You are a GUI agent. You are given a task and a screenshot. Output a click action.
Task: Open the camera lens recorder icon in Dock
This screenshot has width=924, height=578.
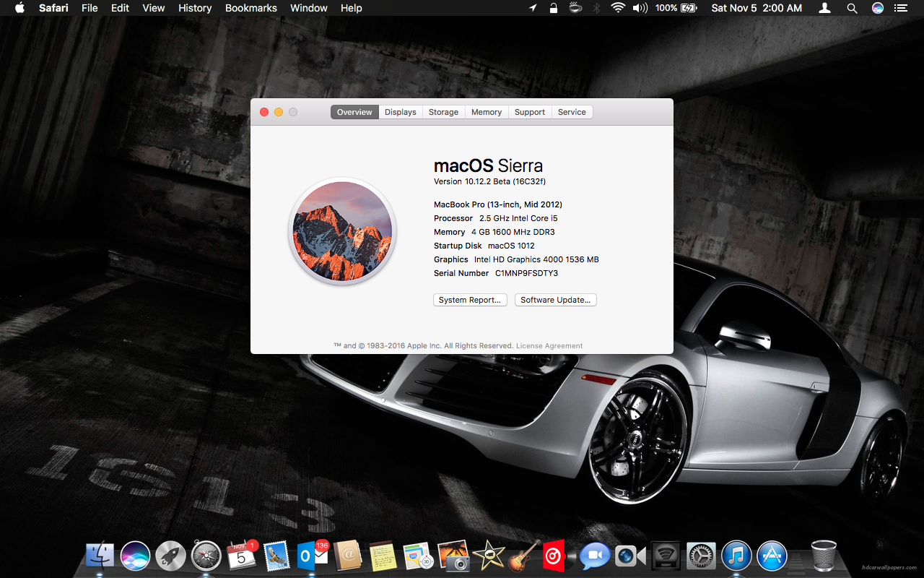[x=629, y=556]
